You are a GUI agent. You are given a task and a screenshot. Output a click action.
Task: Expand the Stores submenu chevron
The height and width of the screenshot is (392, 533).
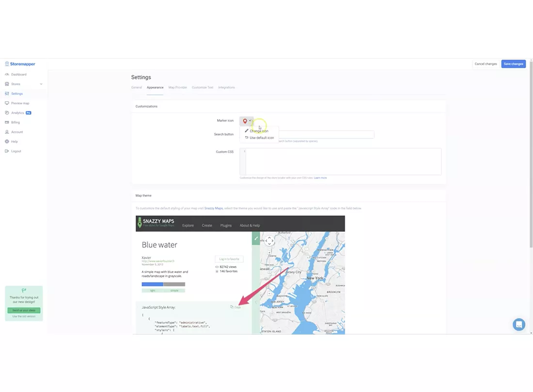click(x=41, y=84)
